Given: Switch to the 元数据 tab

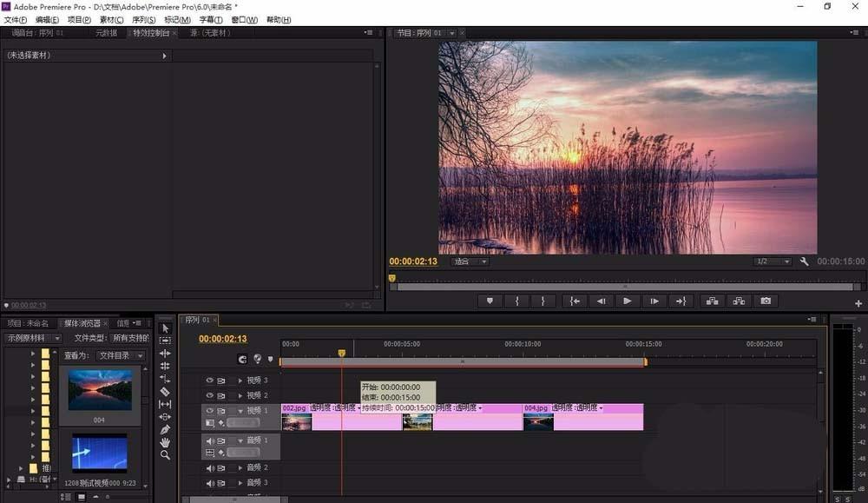Looking at the screenshot, I should tap(106, 33).
